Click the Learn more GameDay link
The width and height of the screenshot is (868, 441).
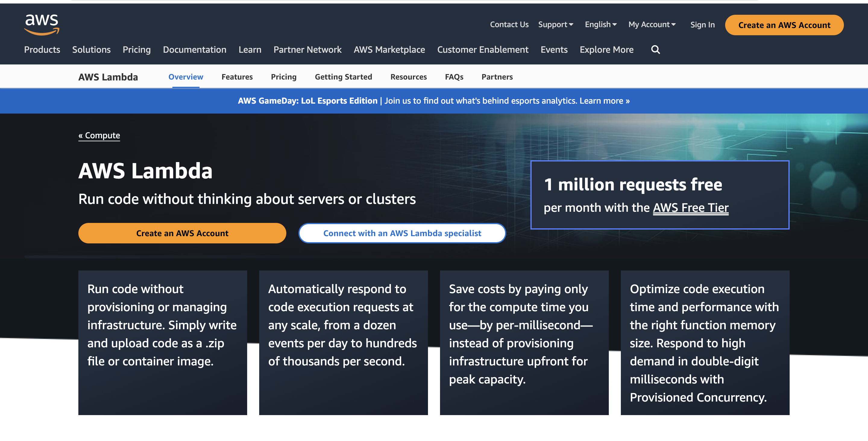tap(604, 100)
